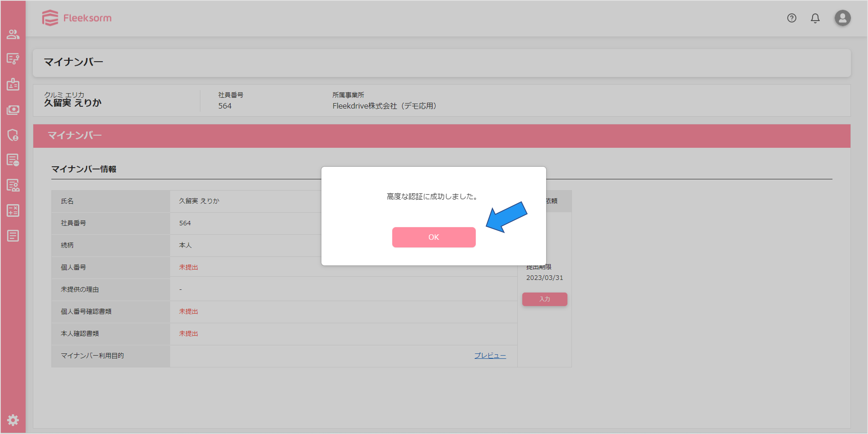
Task: Click 未提出 status in 個人番号 row
Action: tap(188, 267)
